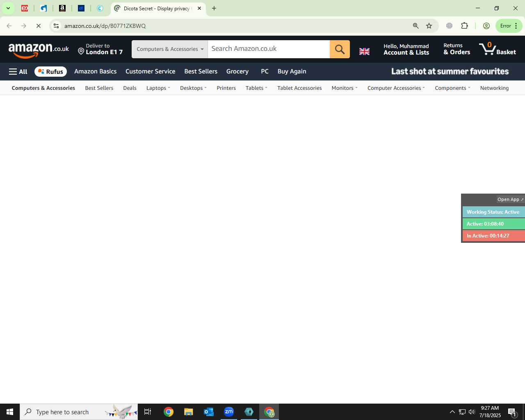Open Computers & Accessories search category dropdown
Viewport: 525px width, 420px height.
170,49
